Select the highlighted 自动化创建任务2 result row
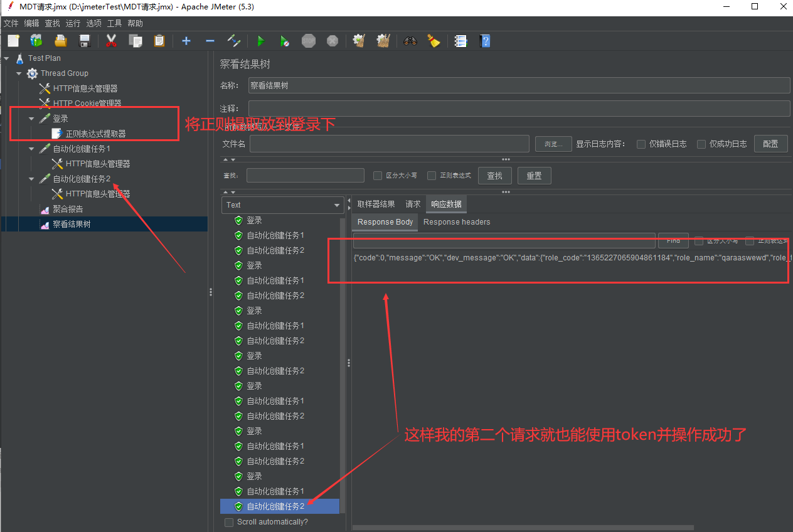793x532 pixels. 280,506
